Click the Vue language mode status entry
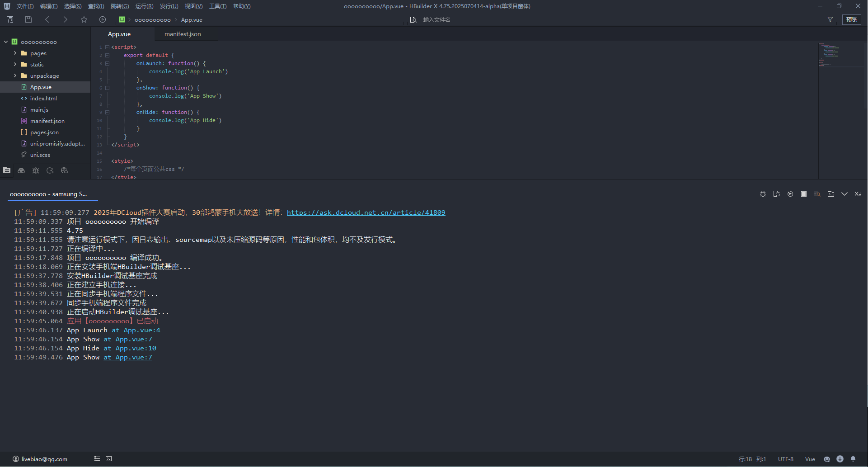The height and width of the screenshot is (467, 868). coord(810,459)
